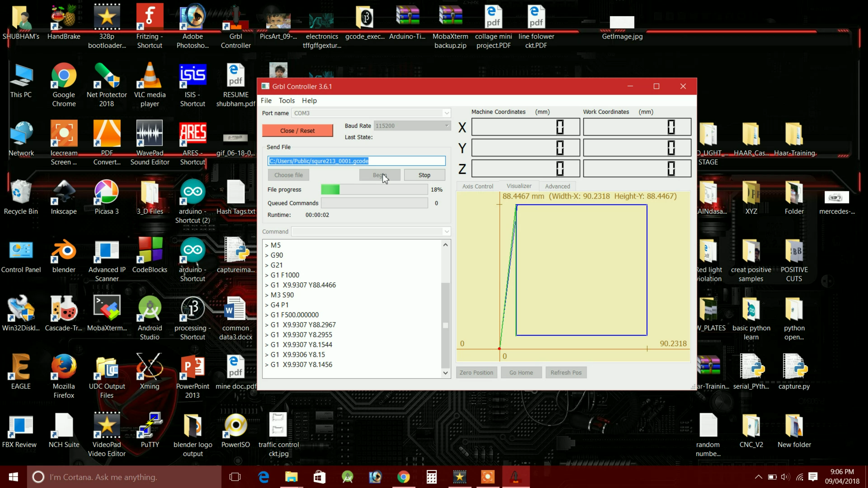Viewport: 868px width, 488px height.
Task: Switch to the Axis Control tab
Action: coord(477,186)
